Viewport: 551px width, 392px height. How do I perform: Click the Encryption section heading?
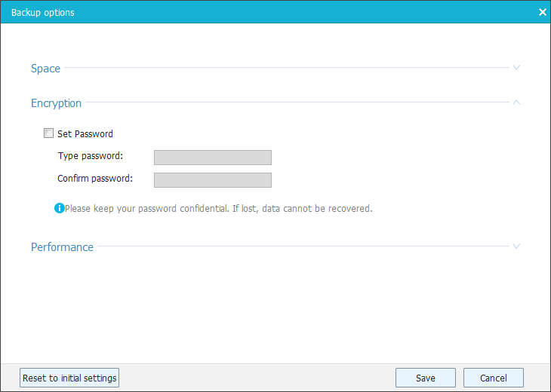[x=56, y=103]
